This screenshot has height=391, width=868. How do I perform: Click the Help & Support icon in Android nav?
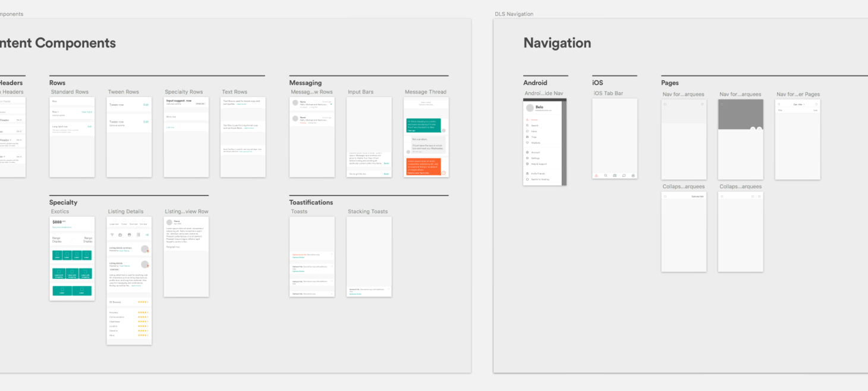[x=527, y=164]
